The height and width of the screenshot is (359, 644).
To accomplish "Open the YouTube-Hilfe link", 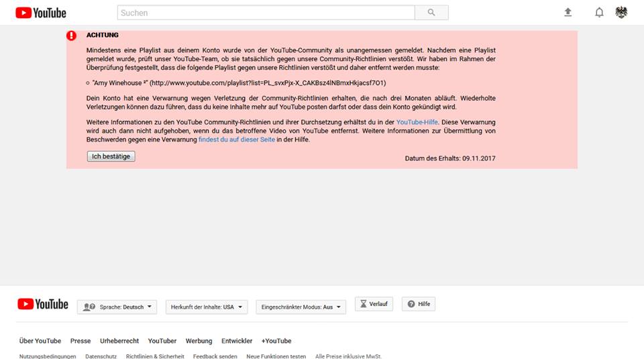I will (x=417, y=122).
